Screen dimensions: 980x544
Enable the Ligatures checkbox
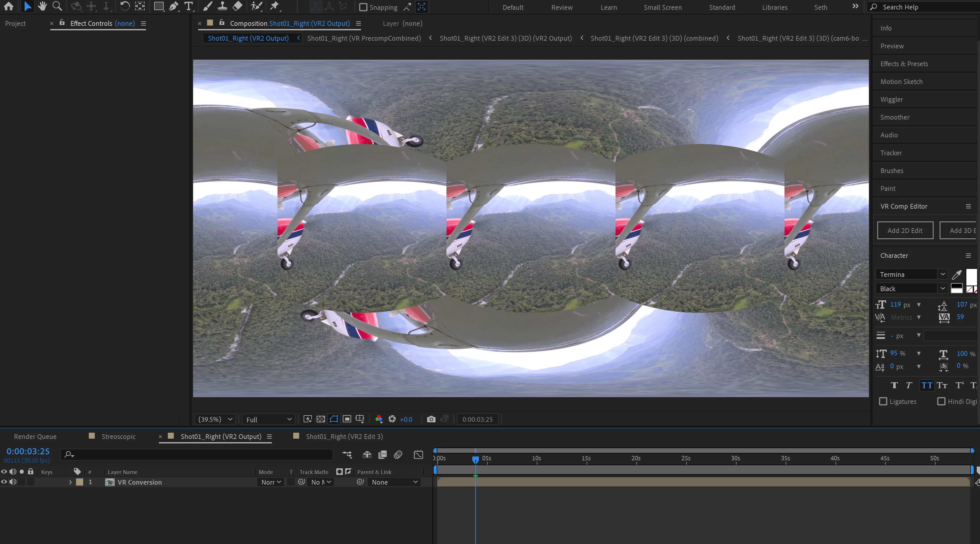883,402
